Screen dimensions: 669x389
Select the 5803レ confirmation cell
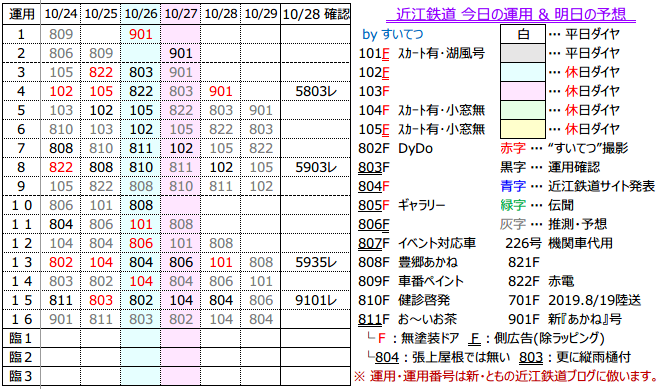[x=316, y=91]
